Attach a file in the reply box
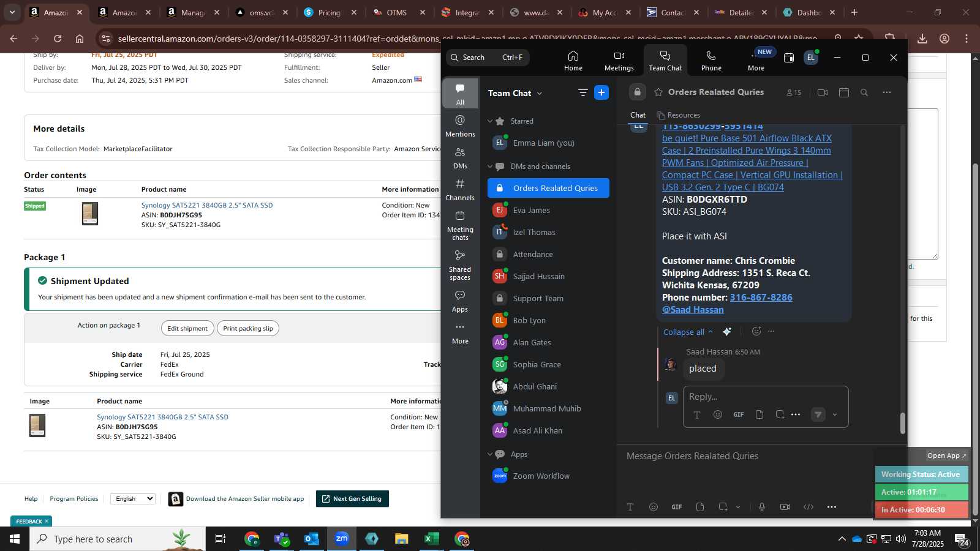Screen dimensions: 980x551 coord(759,414)
